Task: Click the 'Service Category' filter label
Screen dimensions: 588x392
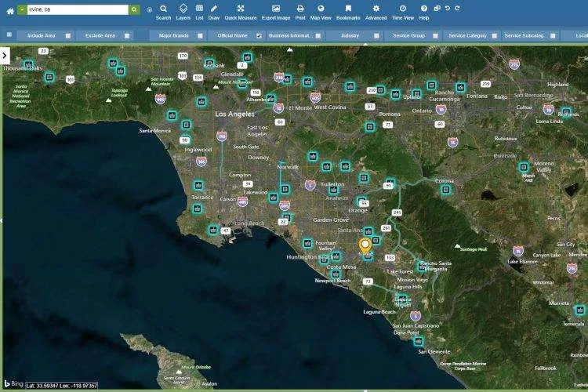Action: click(x=467, y=35)
